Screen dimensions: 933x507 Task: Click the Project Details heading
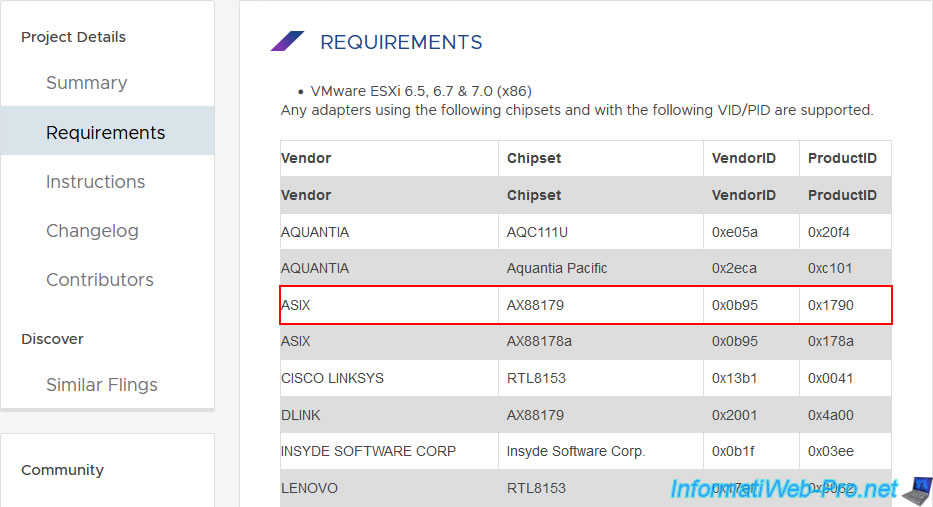(73, 37)
